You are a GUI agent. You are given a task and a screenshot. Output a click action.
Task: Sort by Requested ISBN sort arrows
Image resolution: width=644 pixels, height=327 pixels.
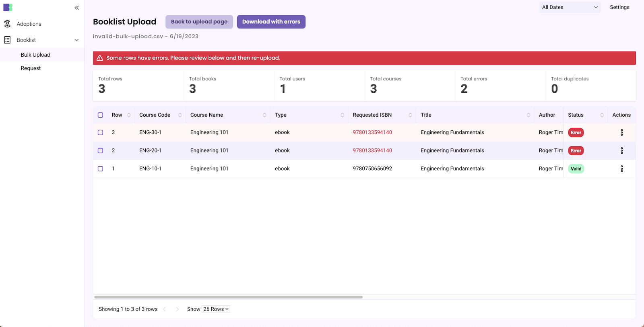click(x=410, y=115)
